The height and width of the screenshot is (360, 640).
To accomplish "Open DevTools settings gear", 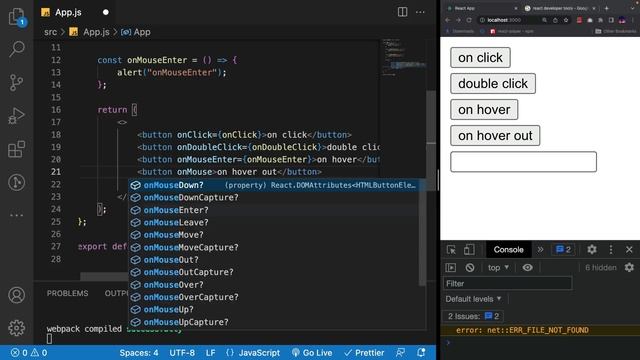I will pos(592,249).
